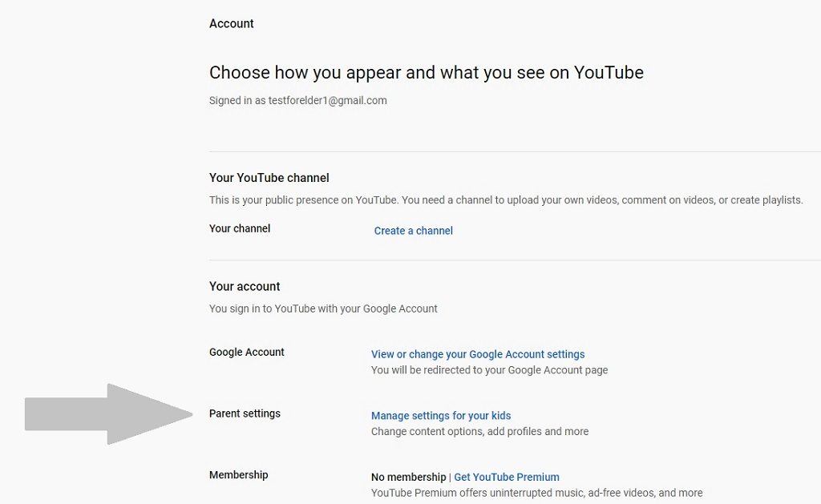
Task: Click the Your channel label
Action: click(x=240, y=228)
